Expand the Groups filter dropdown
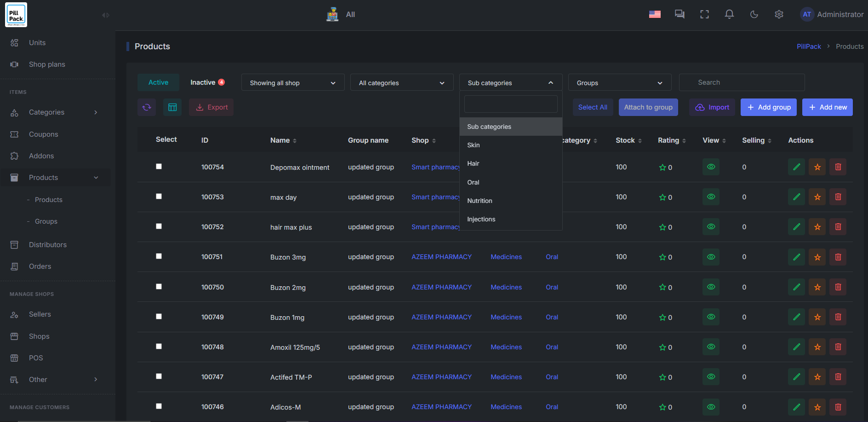 [619, 83]
